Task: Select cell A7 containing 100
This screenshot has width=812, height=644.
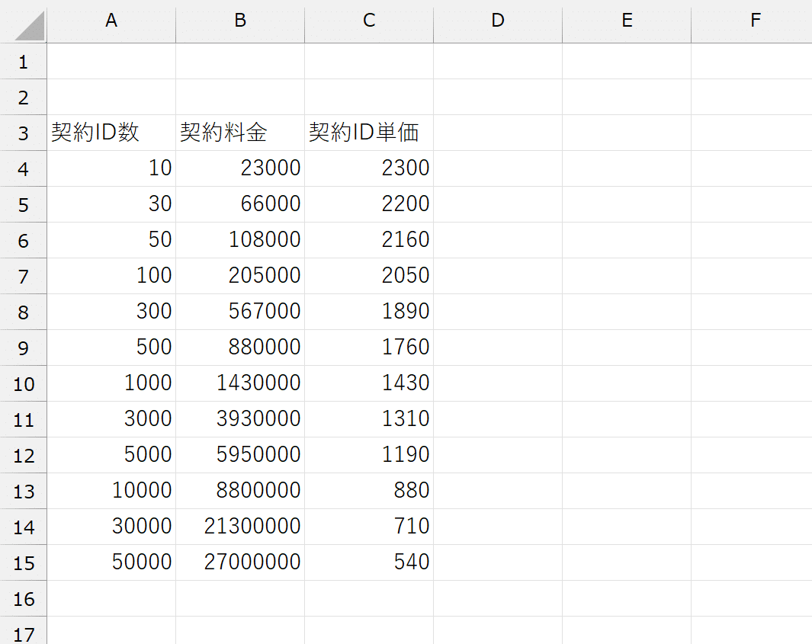Action: (x=111, y=276)
